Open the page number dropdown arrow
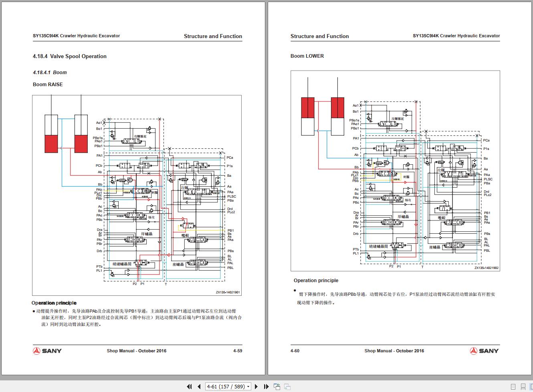Viewport: 533px width, 392px height. (248, 387)
